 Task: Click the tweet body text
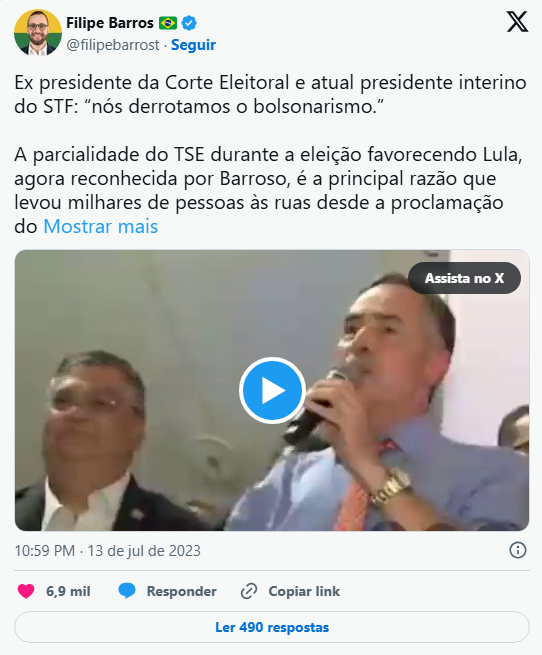pos(270,155)
